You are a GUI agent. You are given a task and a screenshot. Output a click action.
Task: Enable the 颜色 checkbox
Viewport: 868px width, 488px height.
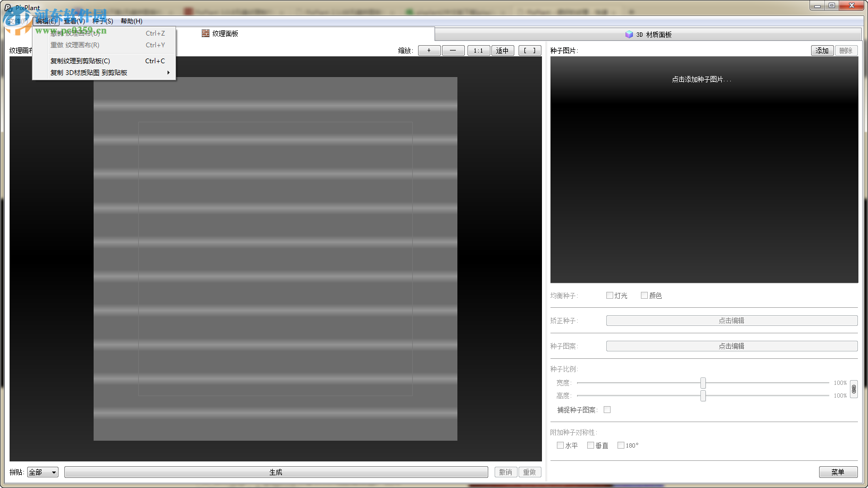(x=644, y=296)
